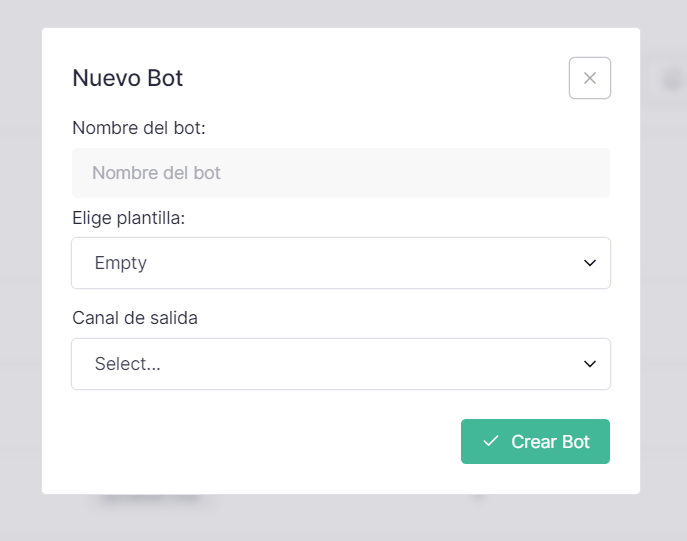
Task: Click the 'Elige plantilla:' label
Action: [129, 218]
